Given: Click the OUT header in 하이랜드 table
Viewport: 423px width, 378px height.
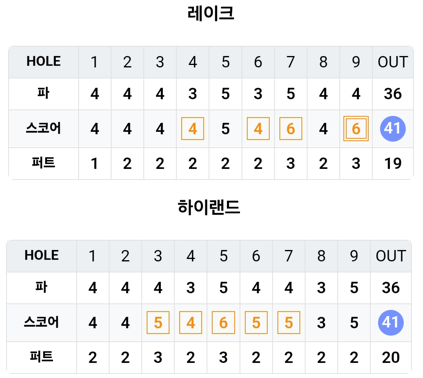Looking at the screenshot, I should (391, 256).
